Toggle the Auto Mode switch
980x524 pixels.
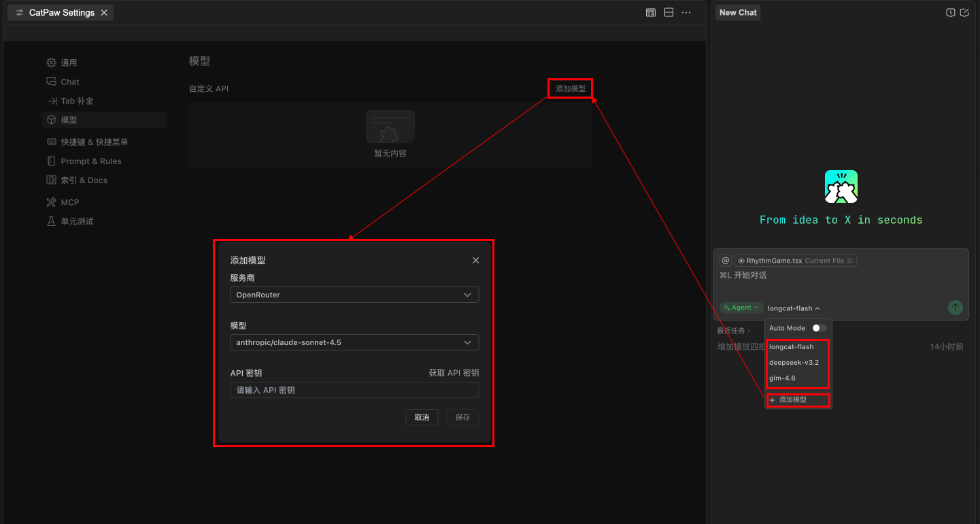point(819,328)
